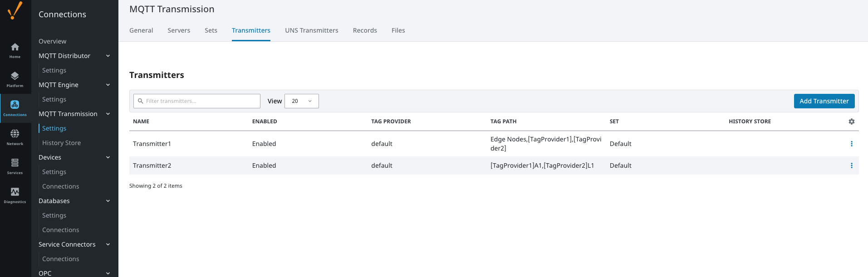Open the Platform section icon
868x277 pixels.
15,79
